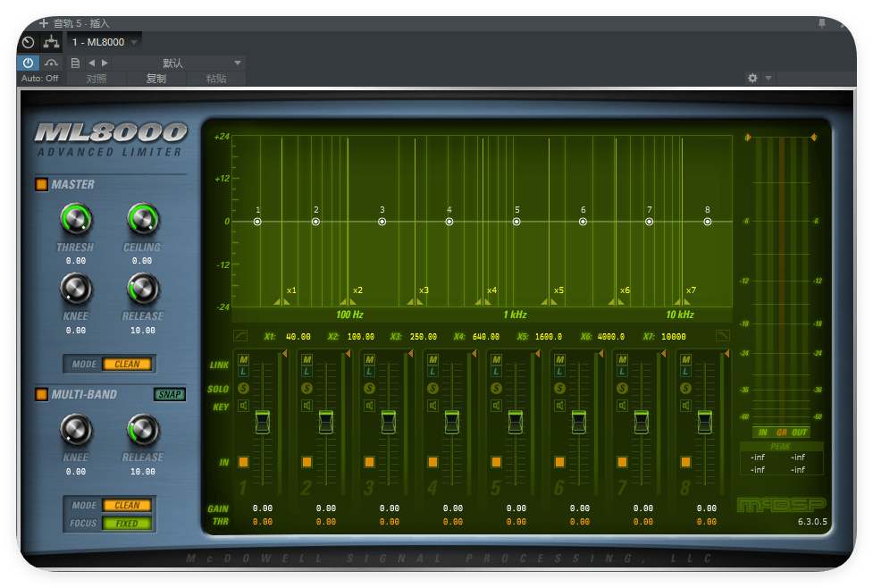Click crossover x2 marker on graph
Viewport: 873px width, 588px height.
[x=348, y=301]
